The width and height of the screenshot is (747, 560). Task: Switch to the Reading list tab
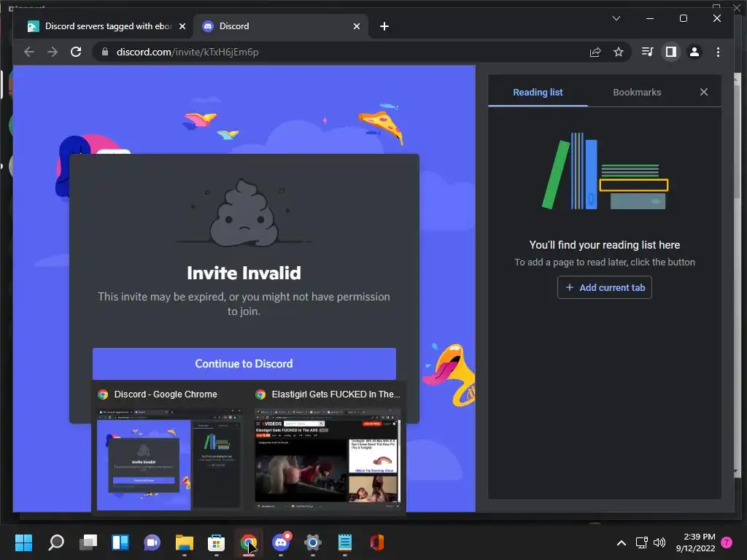[x=538, y=93]
